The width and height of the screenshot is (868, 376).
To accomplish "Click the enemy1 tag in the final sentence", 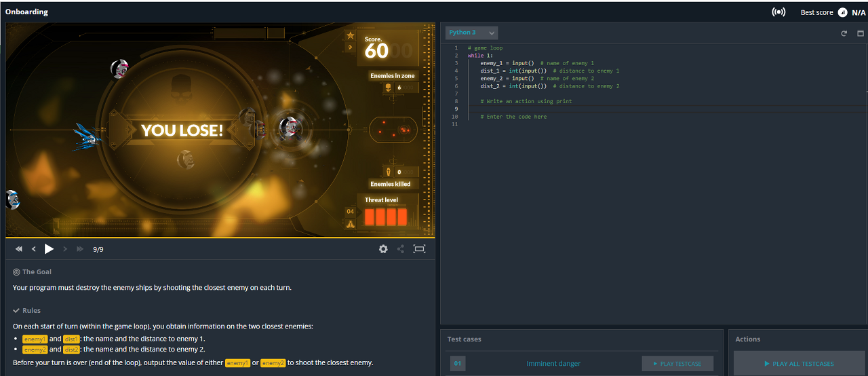I will click(x=237, y=362).
